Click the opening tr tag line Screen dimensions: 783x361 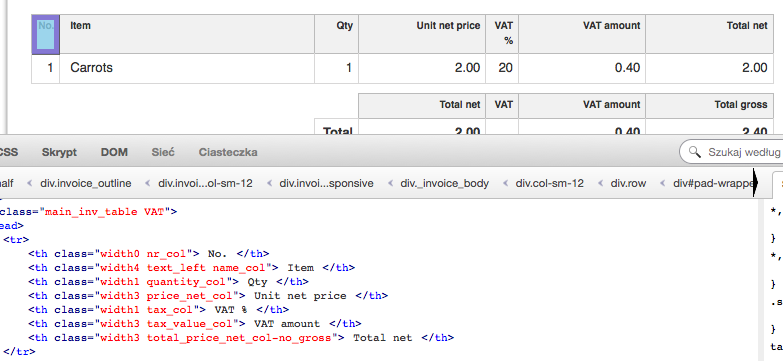[16, 240]
